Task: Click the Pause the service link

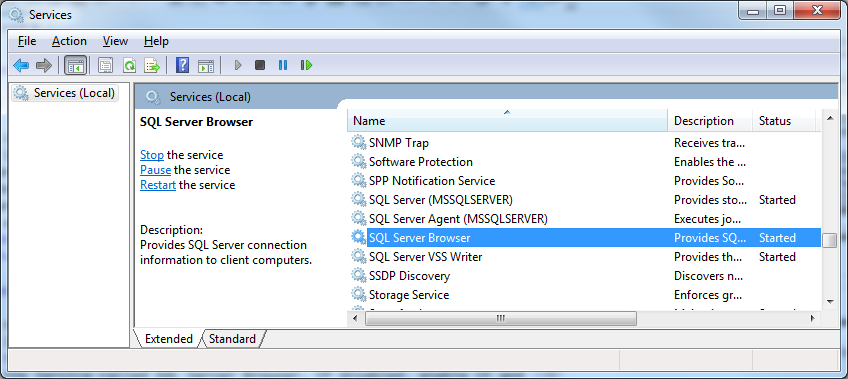Action: coord(155,170)
